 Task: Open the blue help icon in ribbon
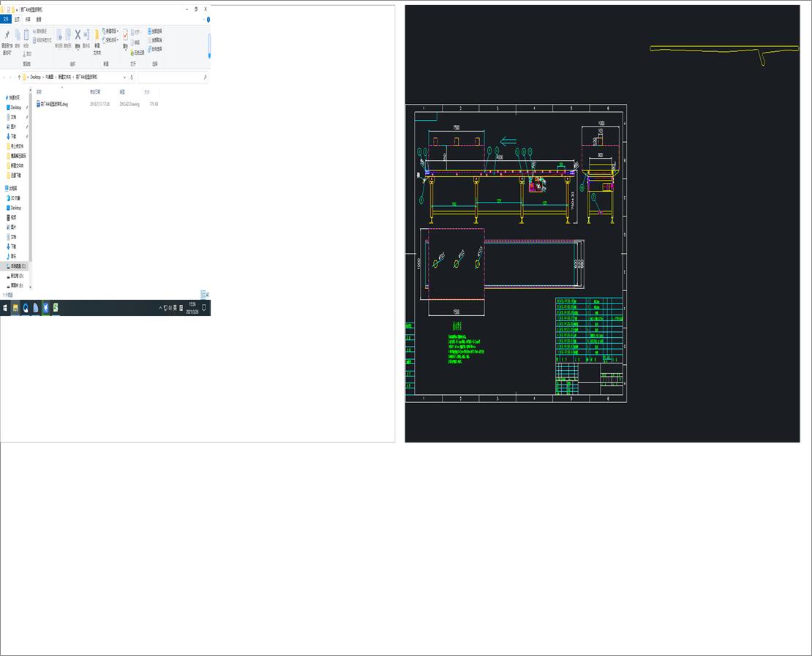(208, 20)
